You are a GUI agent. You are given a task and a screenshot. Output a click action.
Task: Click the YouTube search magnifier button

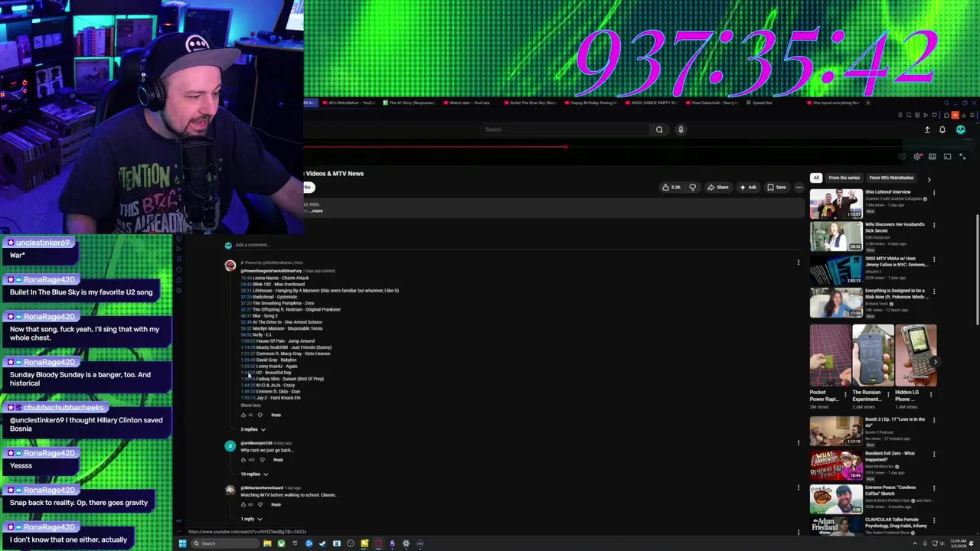coord(659,129)
